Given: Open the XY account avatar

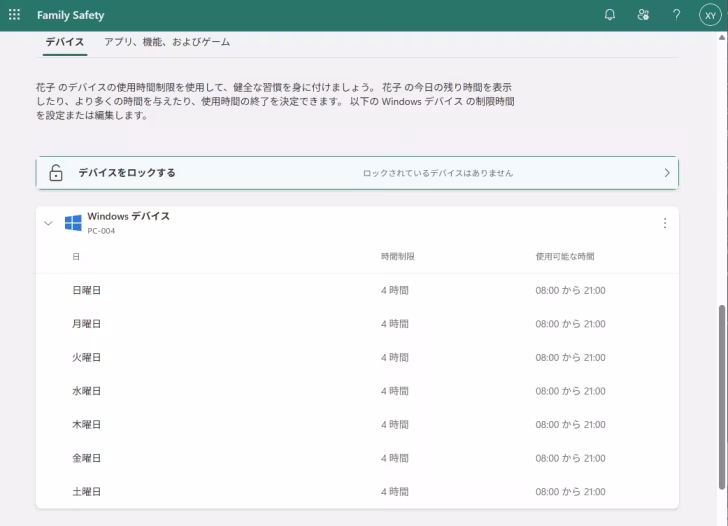Looking at the screenshot, I should pyautogui.click(x=710, y=15).
